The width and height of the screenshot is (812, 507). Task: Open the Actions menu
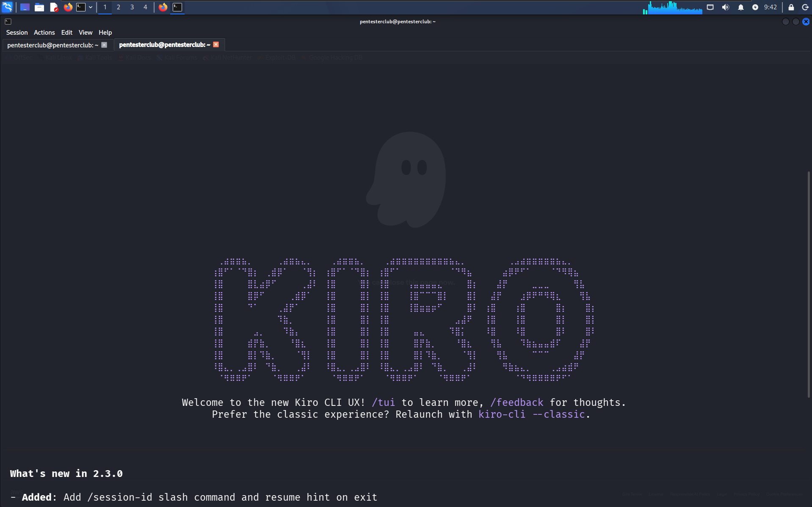[x=44, y=33]
